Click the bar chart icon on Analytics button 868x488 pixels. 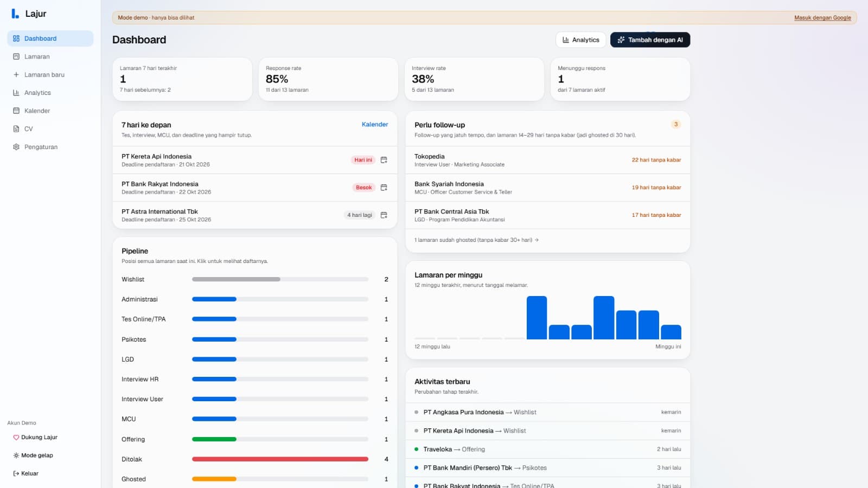coord(566,40)
